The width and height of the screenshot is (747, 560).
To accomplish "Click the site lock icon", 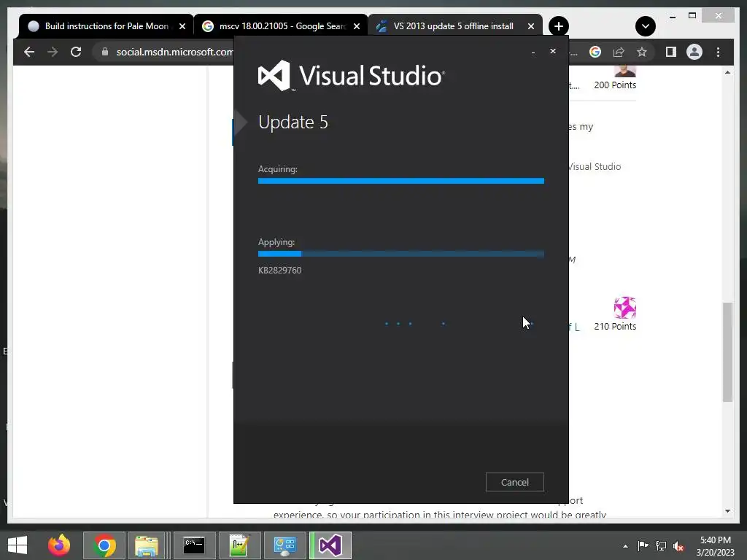I will (105, 52).
